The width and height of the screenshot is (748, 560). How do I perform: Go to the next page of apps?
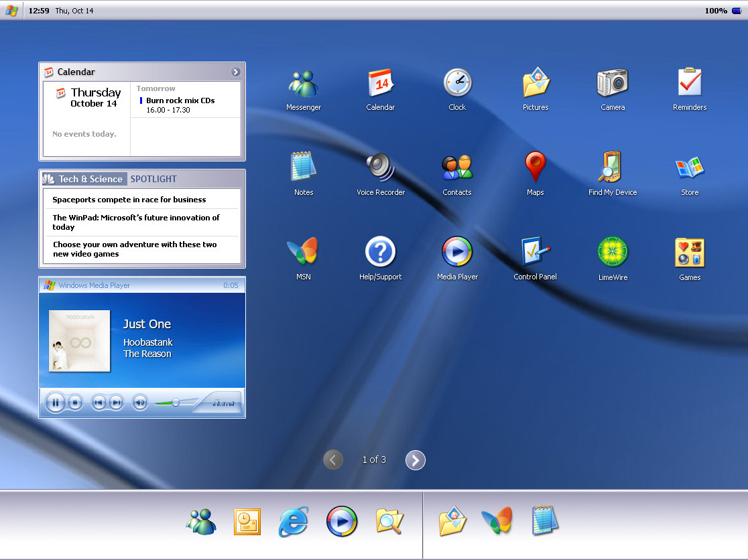[416, 460]
